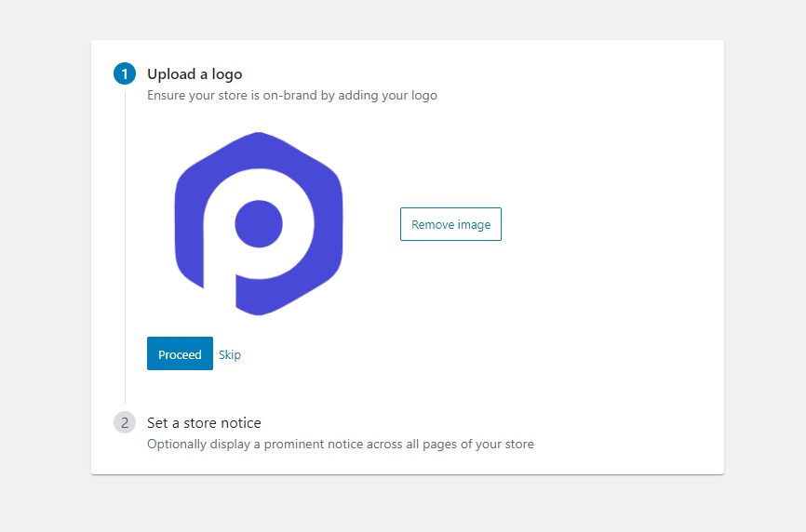
Task: Click the step 1 number circle
Action: tap(125, 74)
